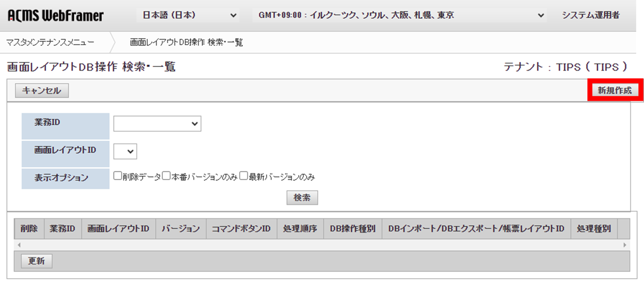Click the システム運用者 label

pos(591,15)
